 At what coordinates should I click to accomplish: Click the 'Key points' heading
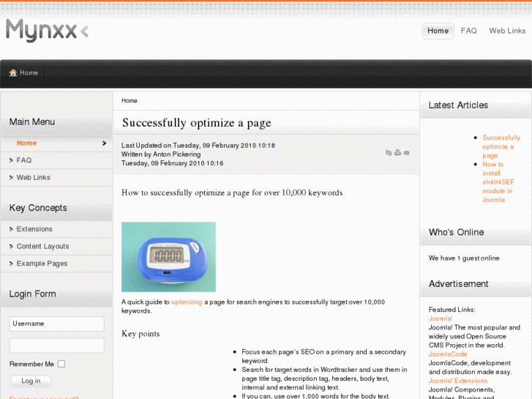[x=141, y=334]
